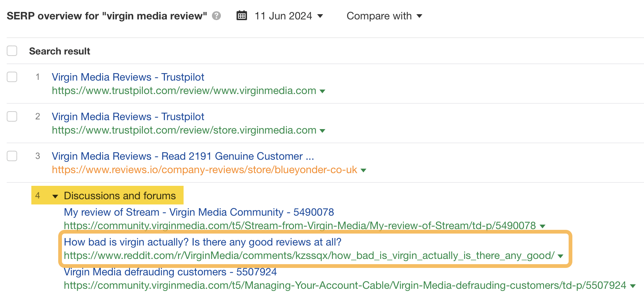Open the Virgin Media defrauding customers link
This screenshot has width=644, height=297.
pyautogui.click(x=170, y=272)
